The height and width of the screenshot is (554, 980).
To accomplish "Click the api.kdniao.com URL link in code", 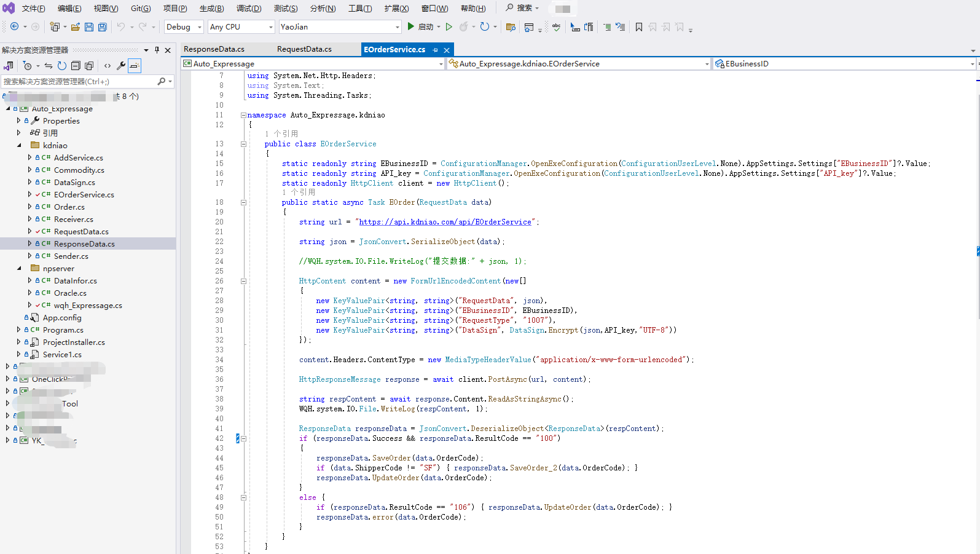I will (445, 222).
